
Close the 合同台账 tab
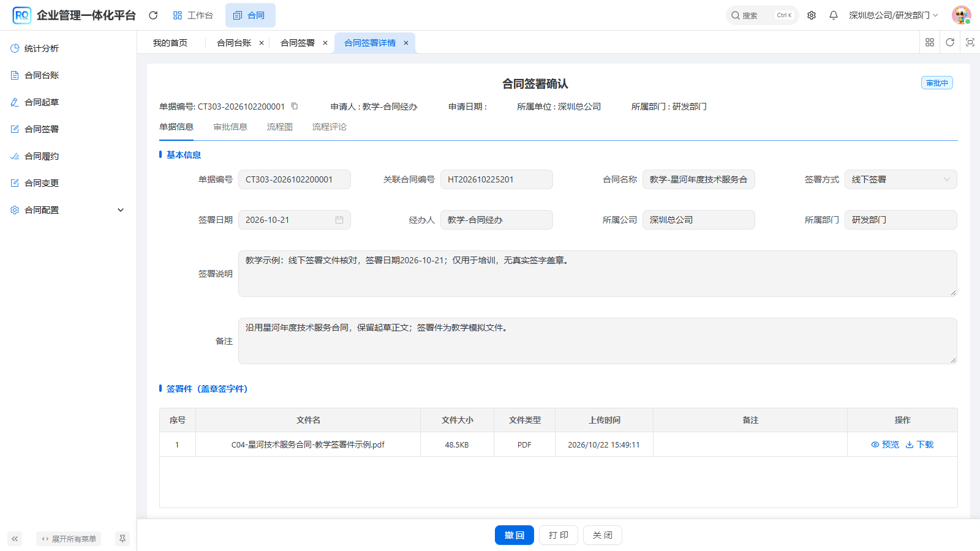262,43
